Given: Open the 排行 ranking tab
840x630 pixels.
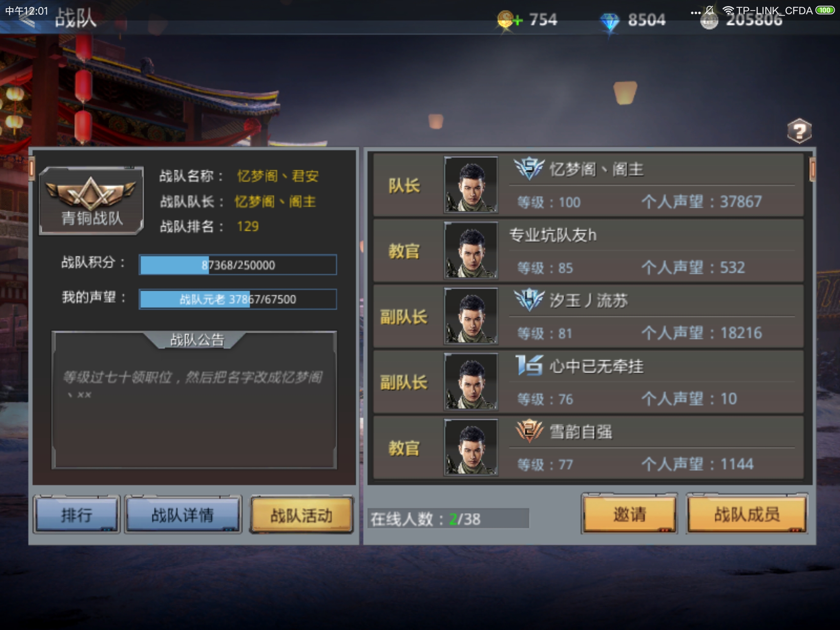Looking at the screenshot, I should click(77, 515).
